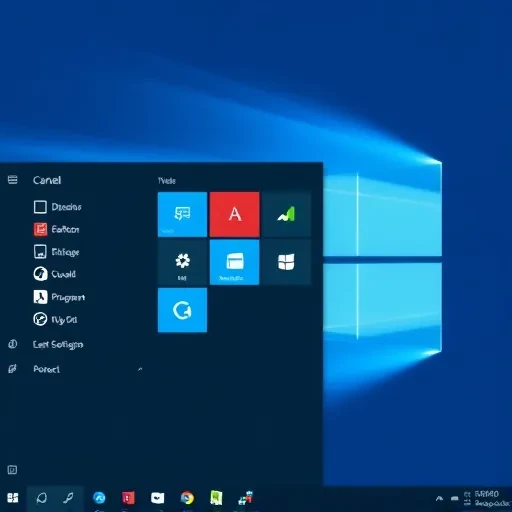Screen dimensions: 512x512
Task: Open the Dtecias app entry
Action: click(57, 207)
